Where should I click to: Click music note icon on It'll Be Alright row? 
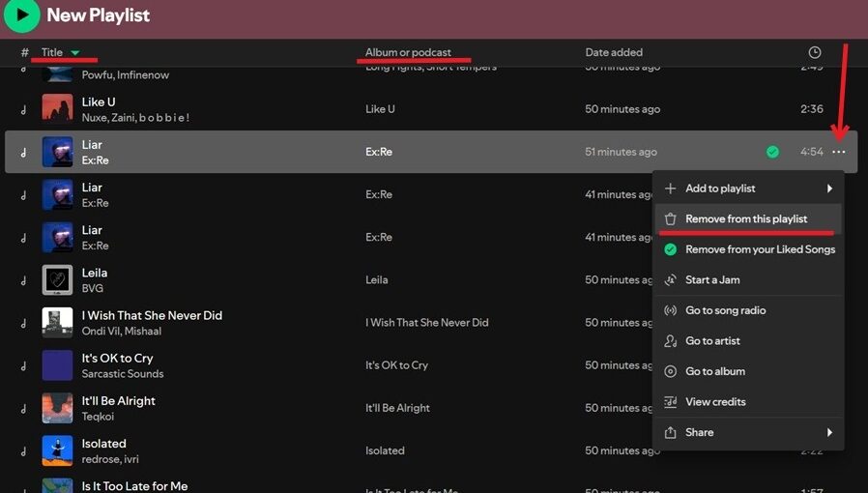24,408
